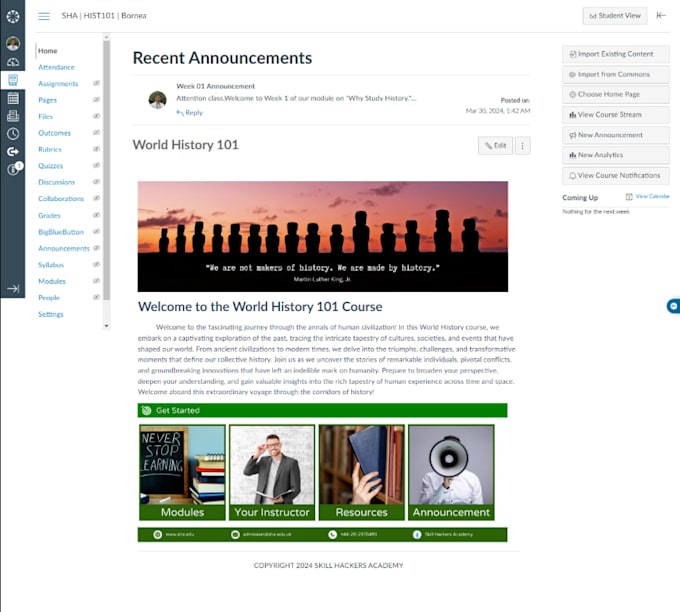The height and width of the screenshot is (612, 680).
Task: Click the course menu scrollbar down arrow
Action: click(x=107, y=326)
